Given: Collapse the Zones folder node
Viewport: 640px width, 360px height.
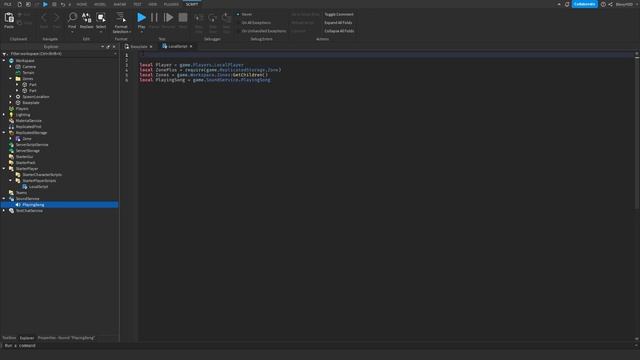Looking at the screenshot, I should tap(11, 78).
